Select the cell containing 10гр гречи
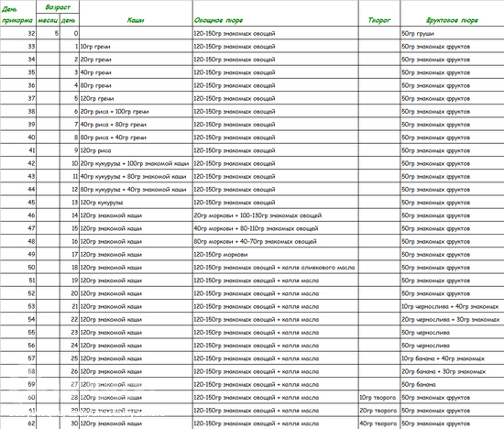The width and height of the screenshot is (504, 429). click(x=136, y=47)
